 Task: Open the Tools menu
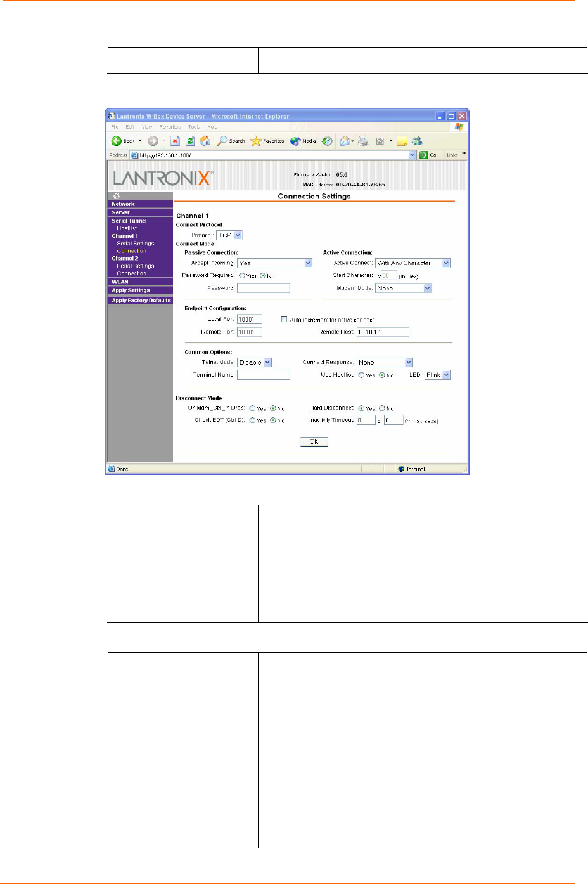[194, 127]
